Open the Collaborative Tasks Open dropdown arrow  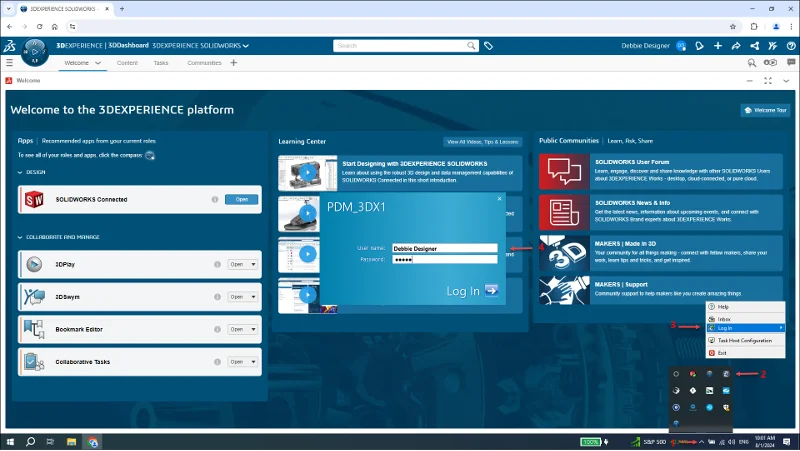[x=253, y=362]
